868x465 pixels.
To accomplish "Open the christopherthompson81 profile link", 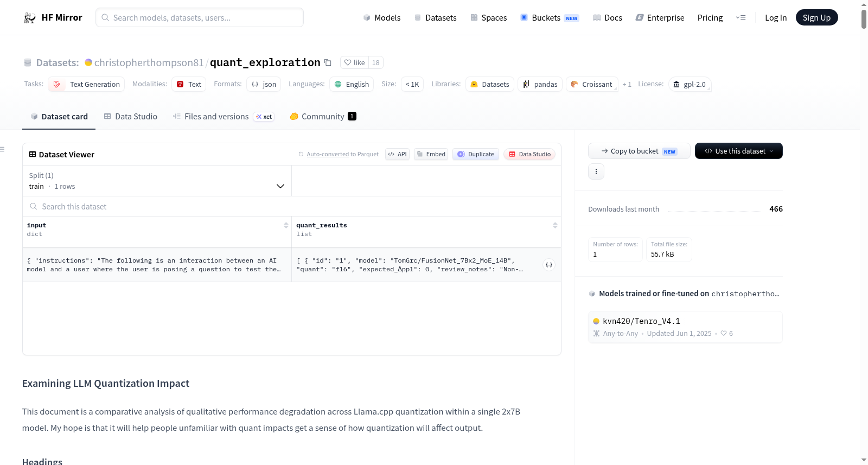I will (x=149, y=62).
